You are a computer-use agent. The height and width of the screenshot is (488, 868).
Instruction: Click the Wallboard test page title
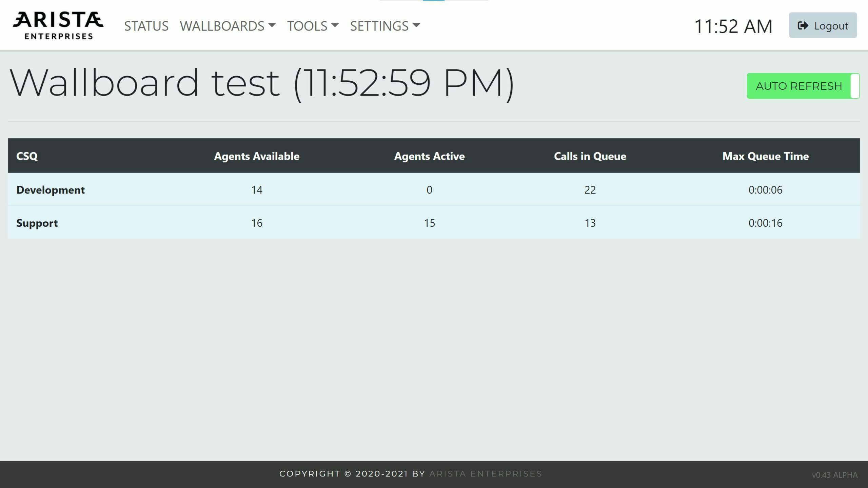coord(261,83)
